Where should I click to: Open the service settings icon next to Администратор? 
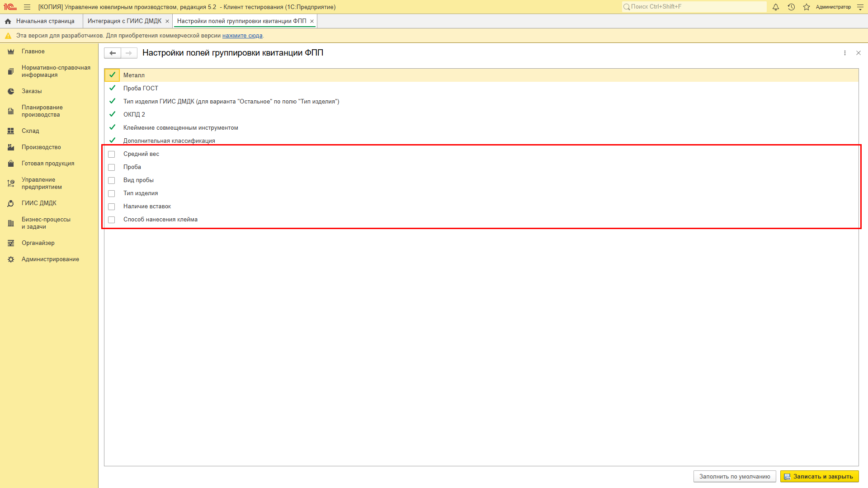pos(860,7)
